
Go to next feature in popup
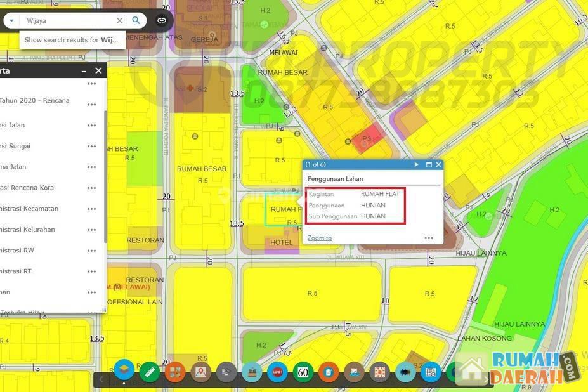(417, 164)
